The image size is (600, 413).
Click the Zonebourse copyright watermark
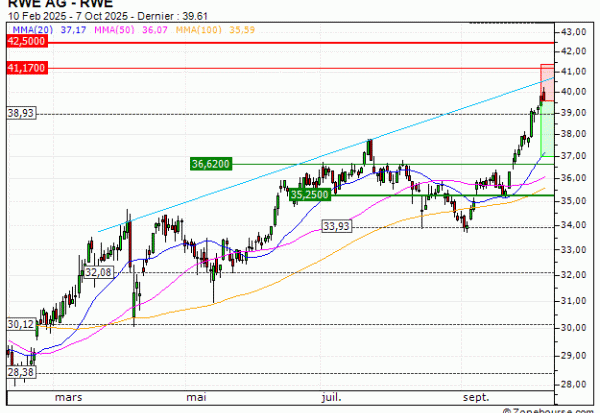click(548, 408)
